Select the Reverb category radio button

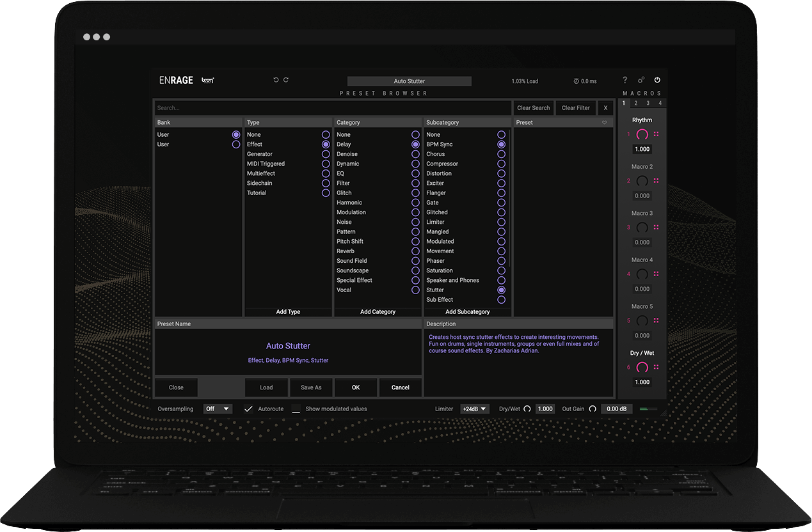(x=415, y=251)
